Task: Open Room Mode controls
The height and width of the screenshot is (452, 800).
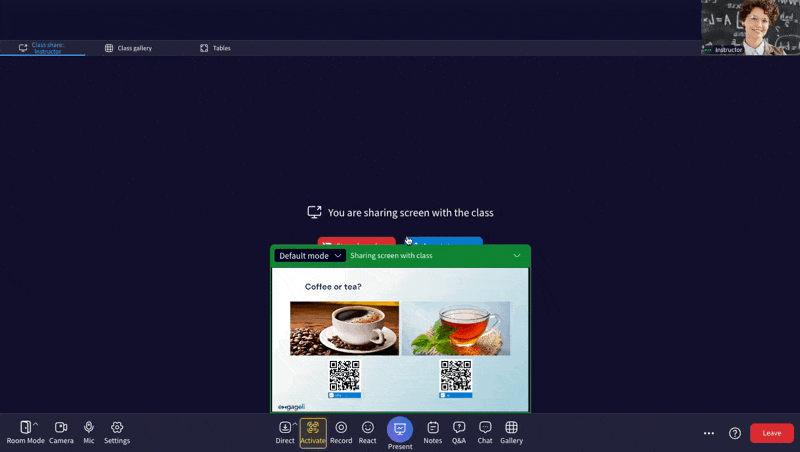Action: coord(25,432)
